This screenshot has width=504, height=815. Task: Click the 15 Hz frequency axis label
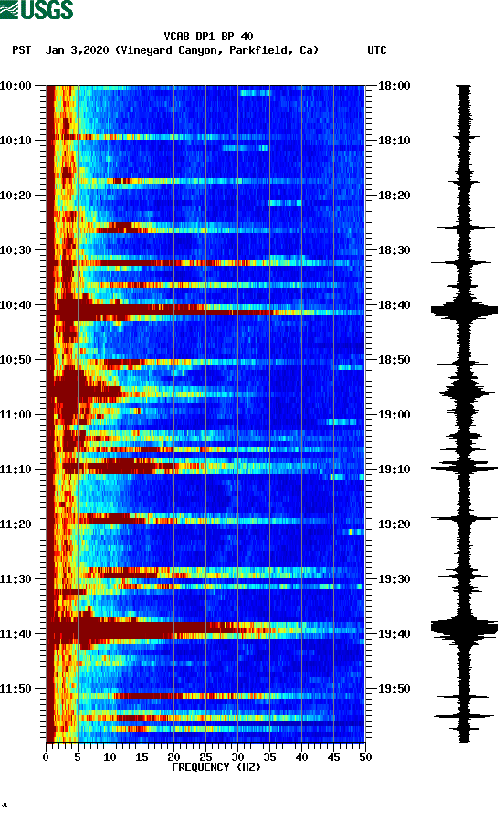pyautogui.click(x=142, y=757)
